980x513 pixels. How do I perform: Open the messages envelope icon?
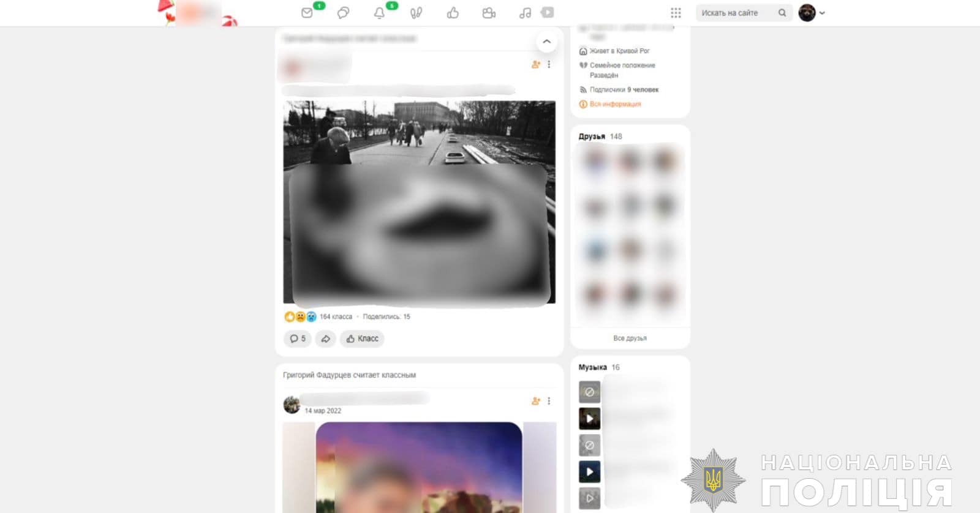tap(307, 13)
